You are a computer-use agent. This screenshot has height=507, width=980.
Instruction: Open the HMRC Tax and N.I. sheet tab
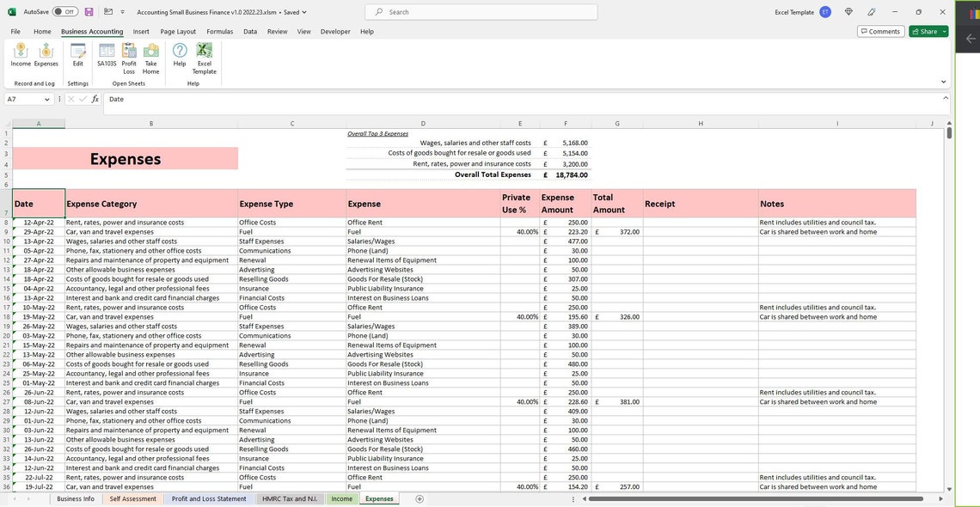pos(292,498)
